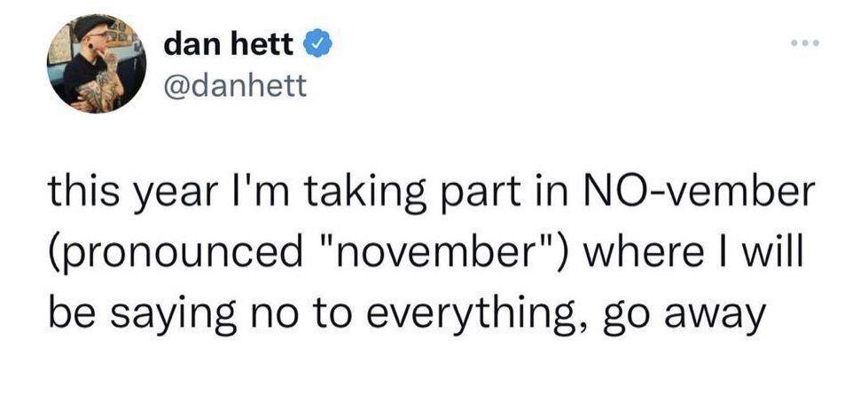The height and width of the screenshot is (418, 868).
Task: Click the words where I will
Action: tap(692, 253)
